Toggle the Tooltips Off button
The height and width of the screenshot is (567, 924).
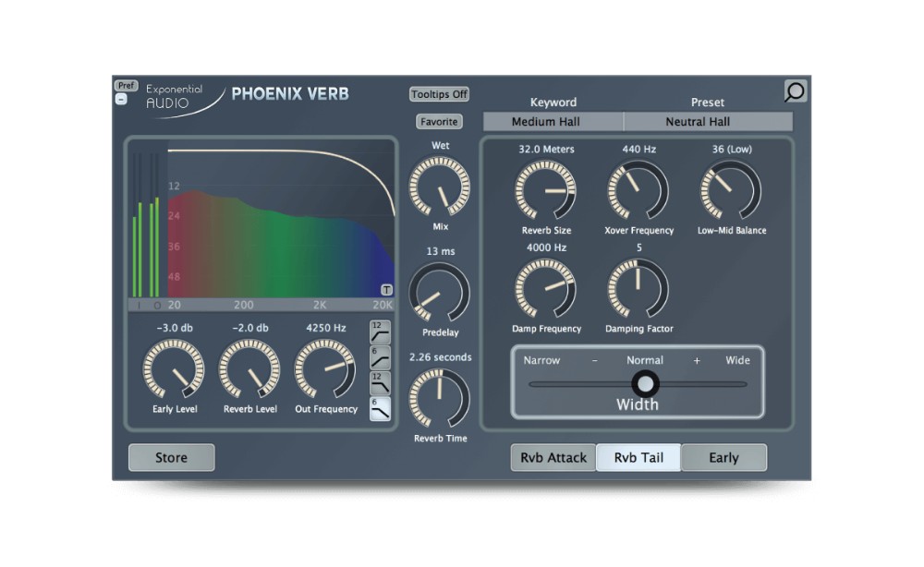click(x=439, y=94)
